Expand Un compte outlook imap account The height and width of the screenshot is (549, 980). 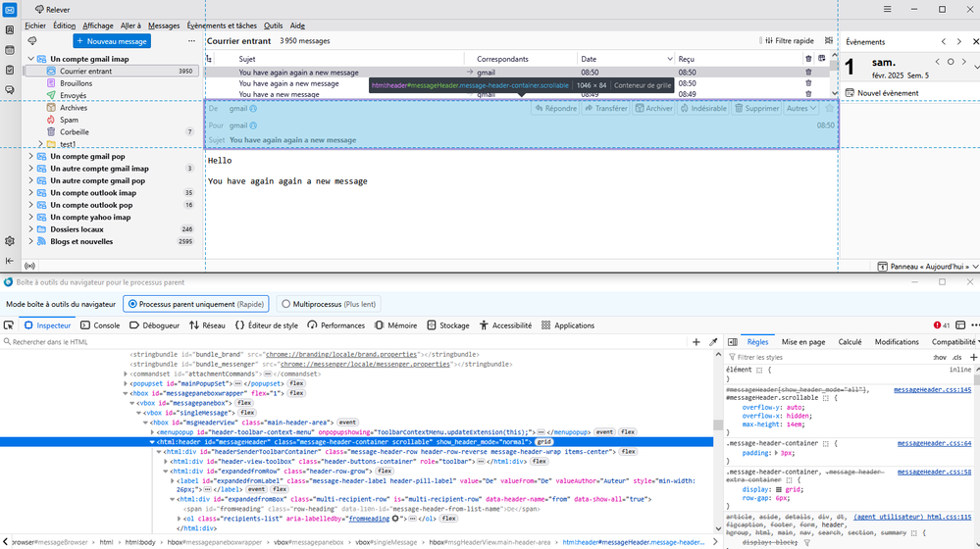(31, 193)
